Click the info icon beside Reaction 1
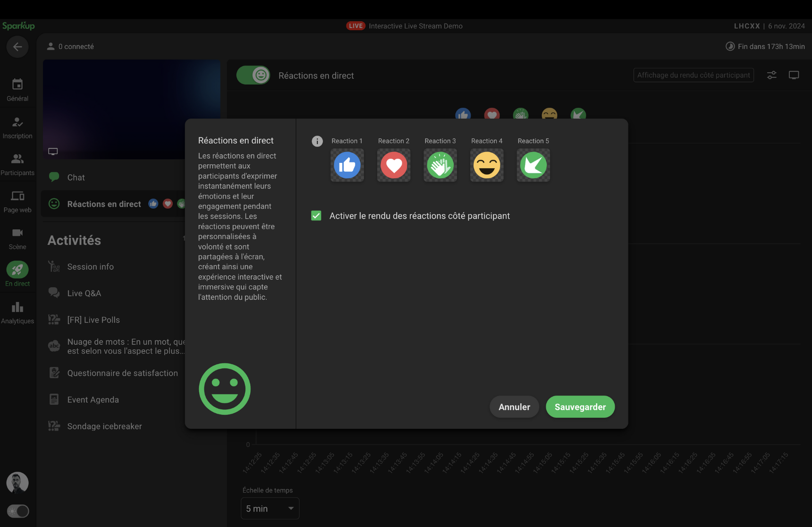 (x=317, y=141)
